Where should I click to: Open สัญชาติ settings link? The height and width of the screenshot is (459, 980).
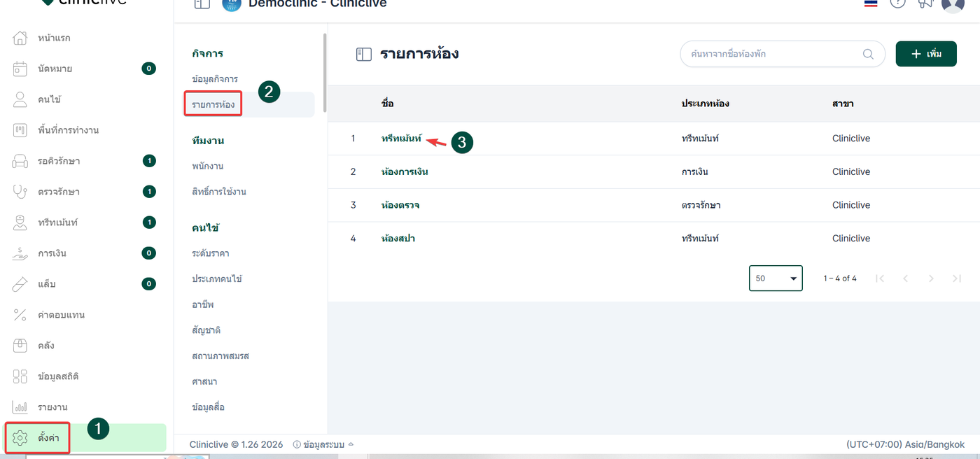[206, 330]
